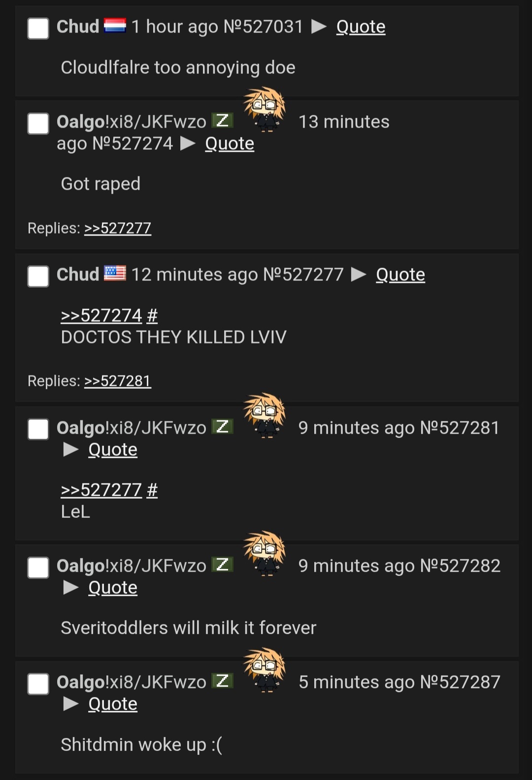Click the Z badge on post 527287

222,681
